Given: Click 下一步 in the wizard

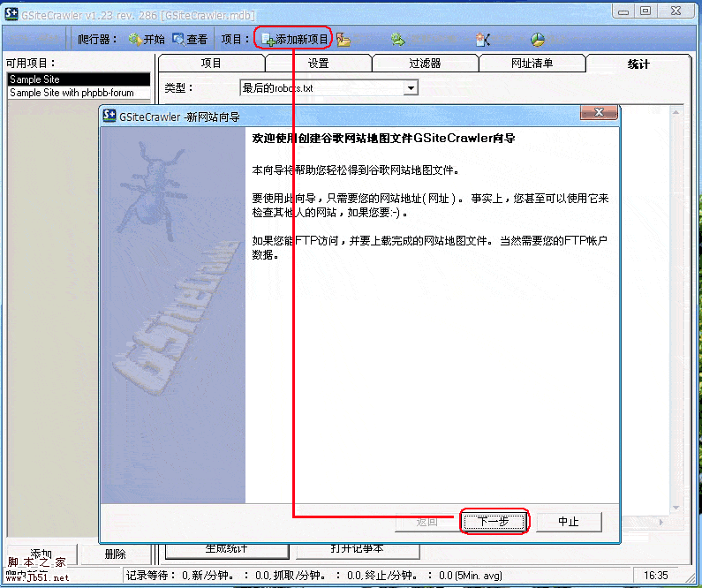Looking at the screenshot, I should coord(494,521).
